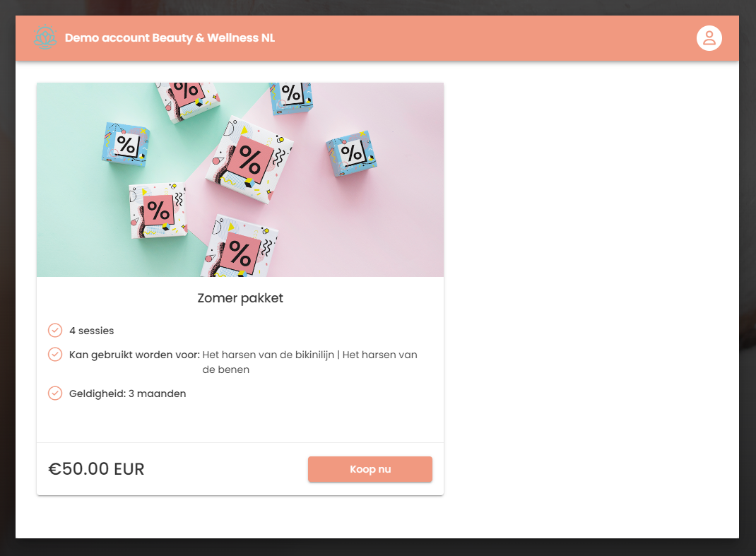Click the checkmark icon beside Geldigheid
The image size is (756, 556).
pyautogui.click(x=55, y=394)
